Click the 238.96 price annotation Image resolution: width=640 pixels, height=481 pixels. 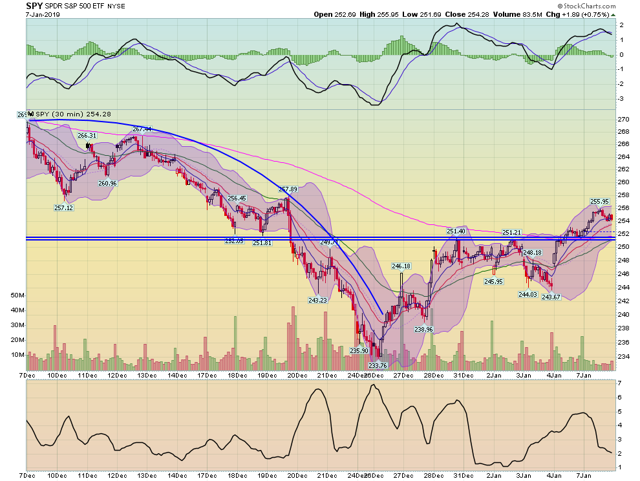[424, 329]
